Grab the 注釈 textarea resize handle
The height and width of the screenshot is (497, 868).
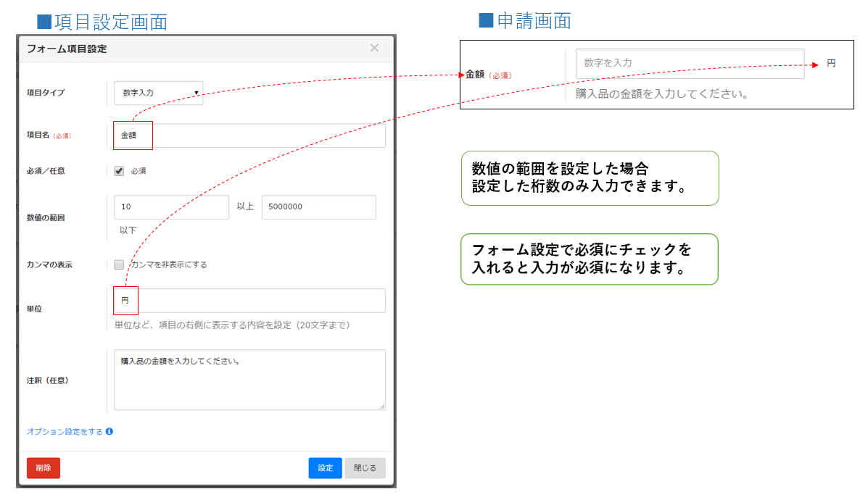click(x=382, y=406)
